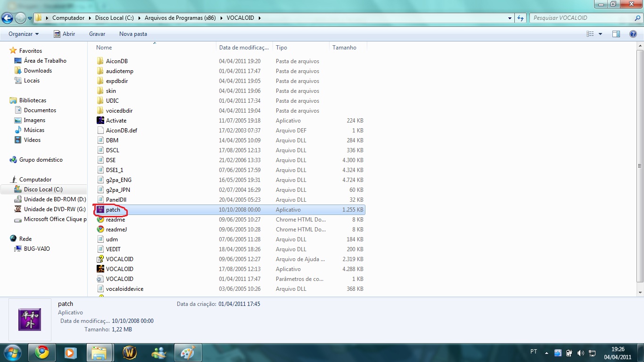Select the skin folder icon
This screenshot has width=644, height=362.
click(100, 91)
